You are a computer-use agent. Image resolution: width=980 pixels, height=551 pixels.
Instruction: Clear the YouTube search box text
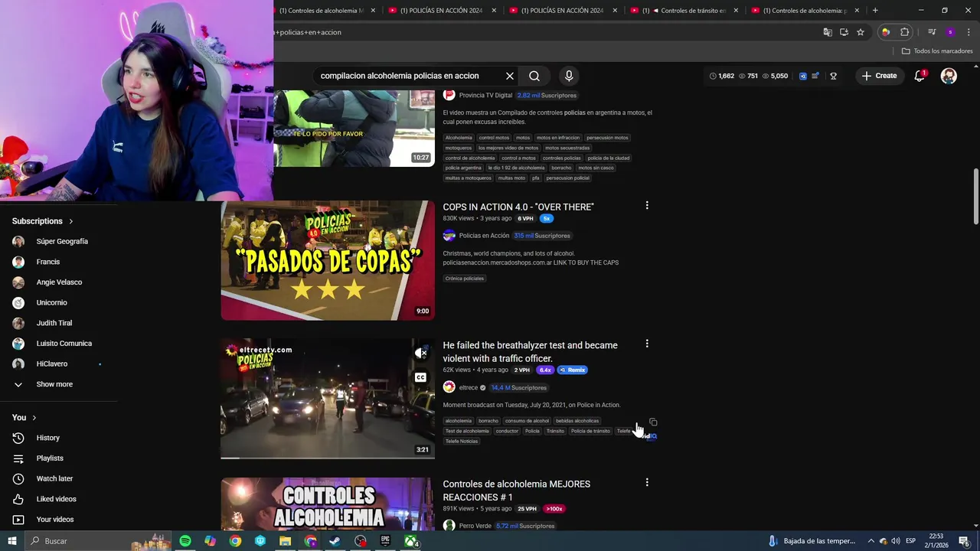tap(510, 76)
